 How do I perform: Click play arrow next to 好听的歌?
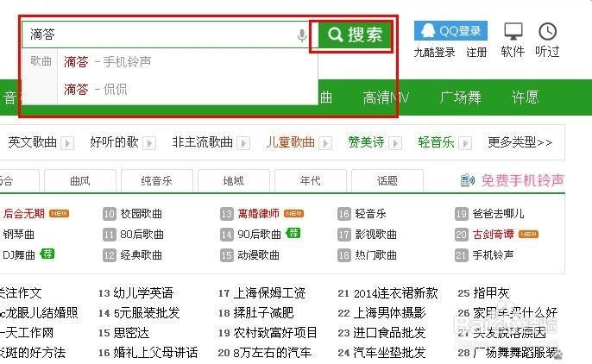pos(149,143)
